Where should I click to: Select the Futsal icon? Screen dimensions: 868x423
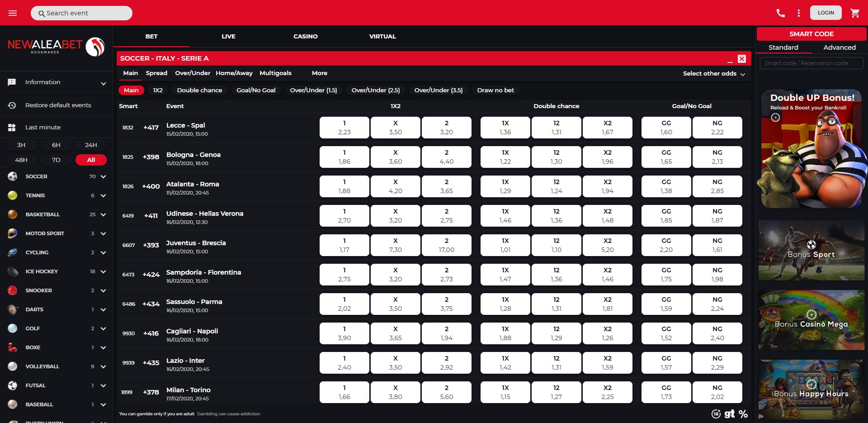13,385
